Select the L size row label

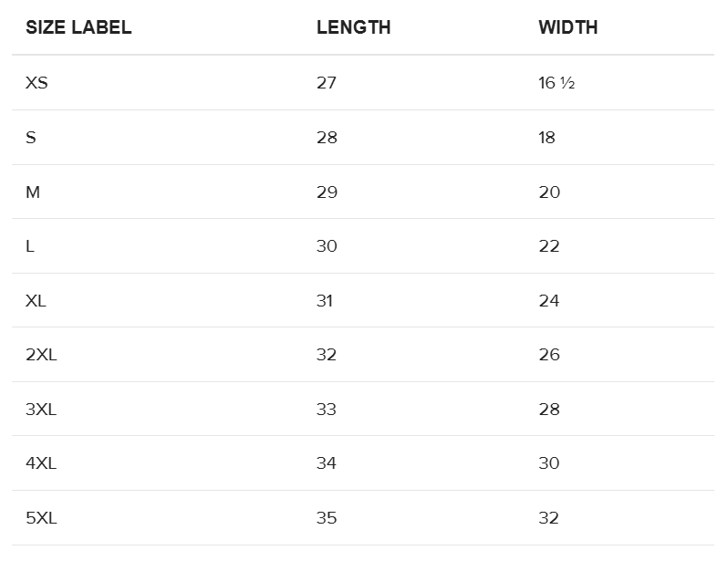(x=30, y=246)
